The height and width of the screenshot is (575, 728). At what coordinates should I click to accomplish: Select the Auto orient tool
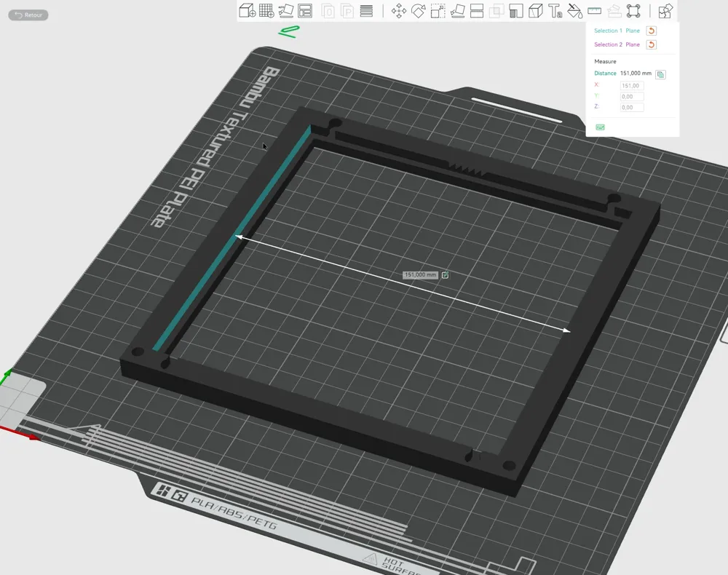click(x=285, y=11)
